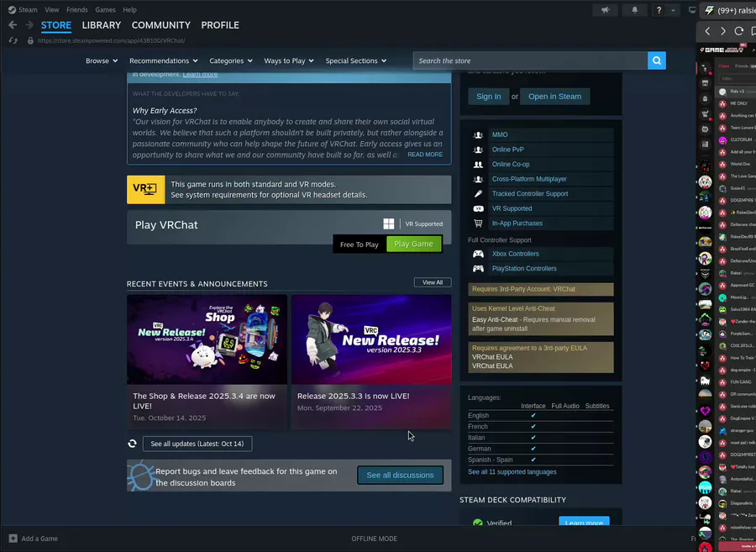Screen dimensions: 756x552
Task: Click the Tracked Controller Support icon
Action: pyautogui.click(x=478, y=194)
